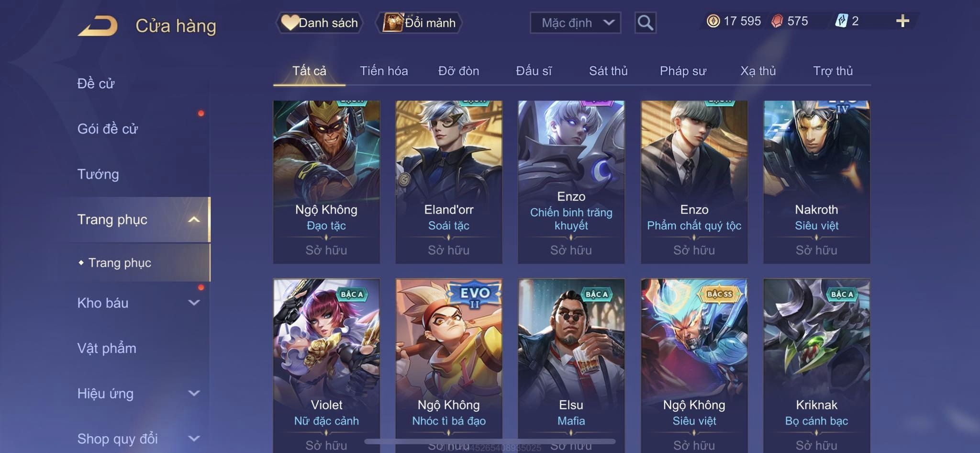This screenshot has height=453, width=980.
Task: Open Tướng in the sidebar
Action: click(98, 174)
